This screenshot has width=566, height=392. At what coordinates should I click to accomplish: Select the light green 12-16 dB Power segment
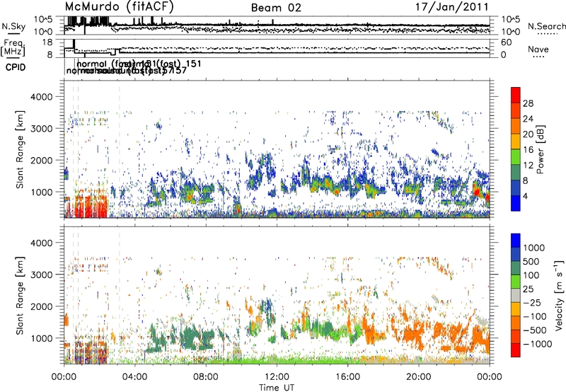516,157
